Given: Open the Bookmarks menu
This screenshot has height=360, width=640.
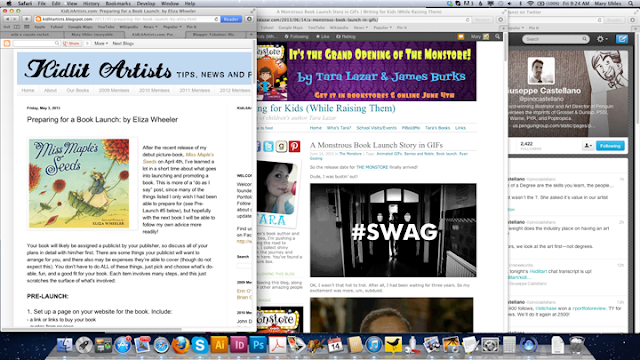Looking at the screenshot, I should click(118, 3).
